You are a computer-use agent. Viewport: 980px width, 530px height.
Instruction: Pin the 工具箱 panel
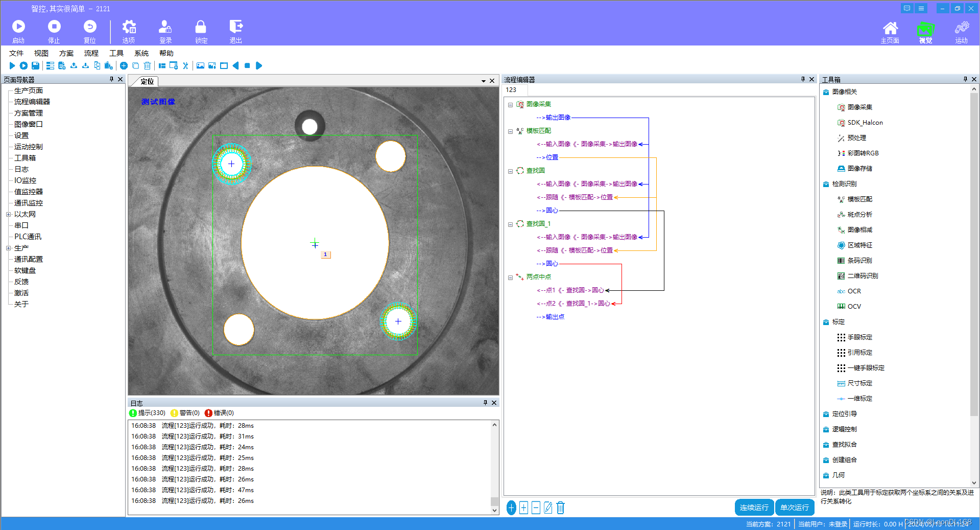pos(965,79)
